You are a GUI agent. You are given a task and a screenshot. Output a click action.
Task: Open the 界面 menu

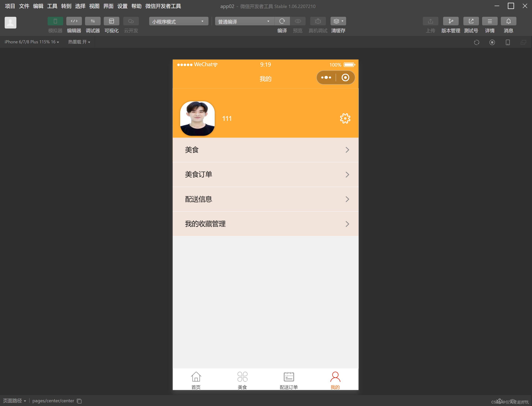click(108, 6)
